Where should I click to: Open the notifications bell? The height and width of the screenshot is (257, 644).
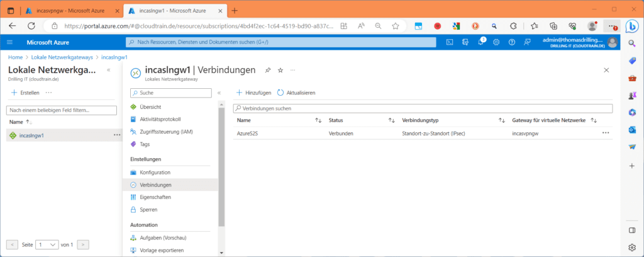coord(481,42)
